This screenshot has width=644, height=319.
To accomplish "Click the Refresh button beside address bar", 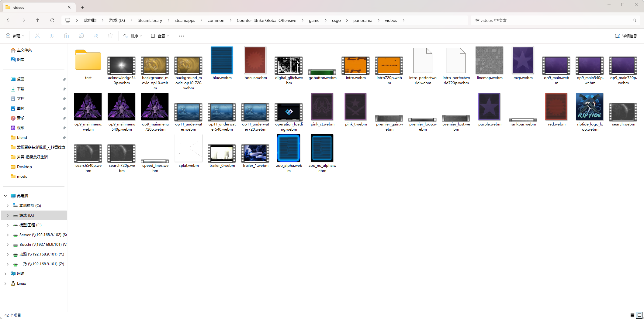I will (x=52, y=20).
